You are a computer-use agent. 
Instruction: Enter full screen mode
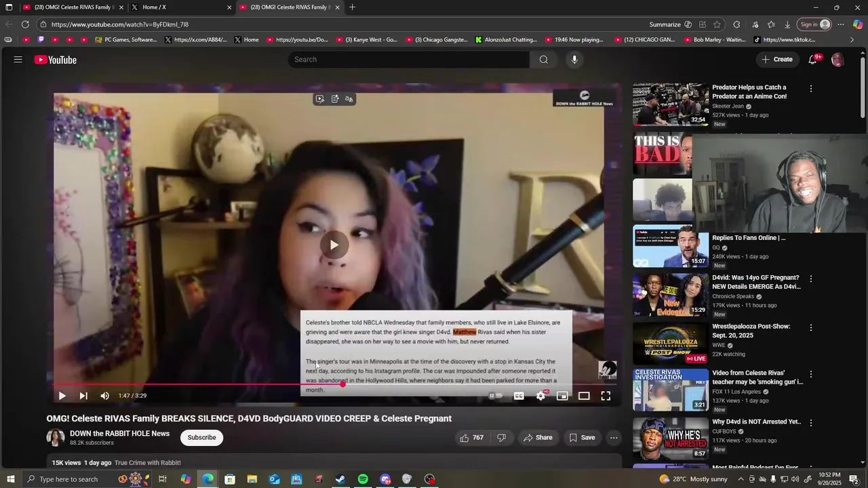pos(606,396)
